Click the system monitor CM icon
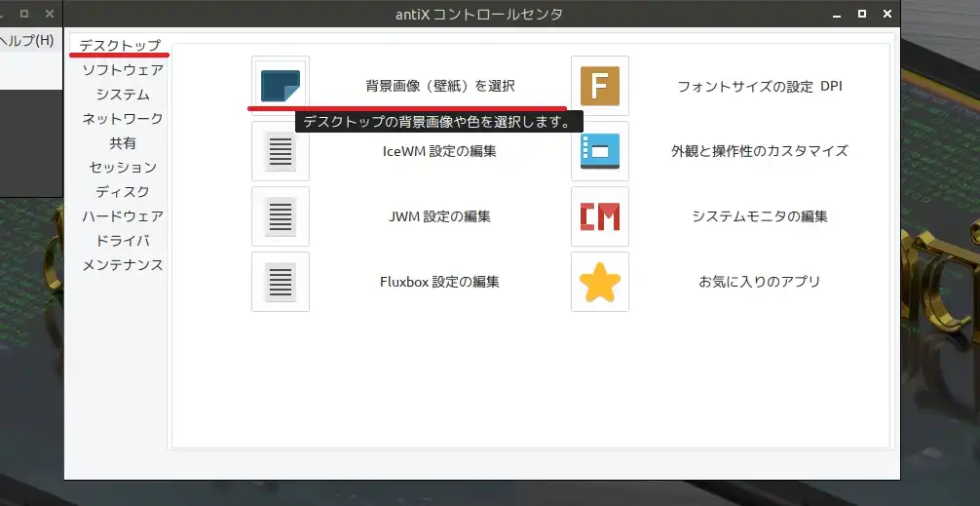The height and width of the screenshot is (506, 980). point(600,216)
